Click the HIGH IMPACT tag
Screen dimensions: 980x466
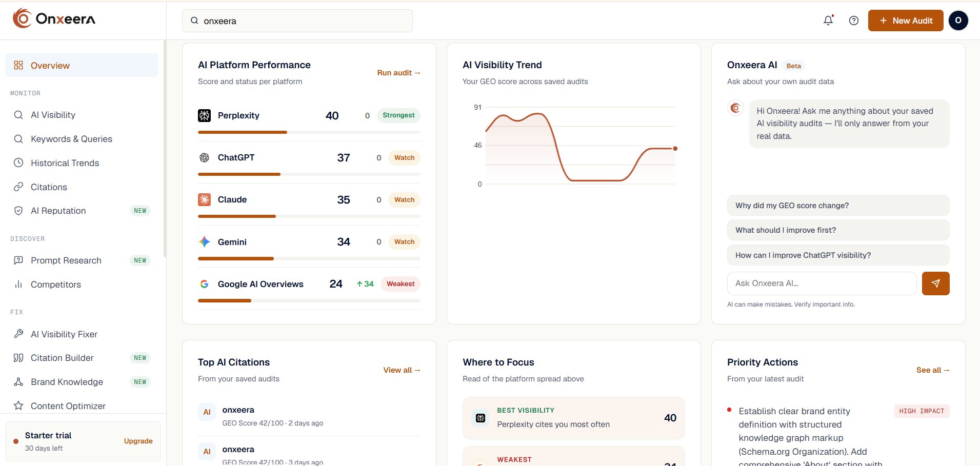(x=922, y=411)
